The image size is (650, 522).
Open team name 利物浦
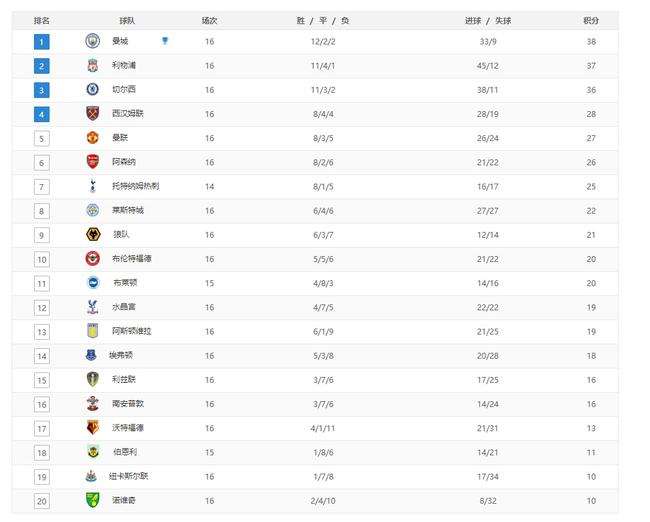tap(124, 65)
